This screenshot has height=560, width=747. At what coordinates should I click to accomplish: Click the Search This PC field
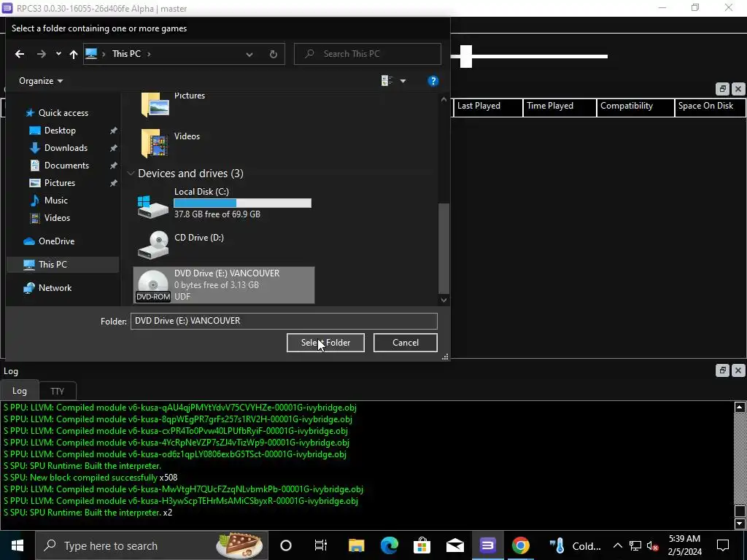(368, 54)
